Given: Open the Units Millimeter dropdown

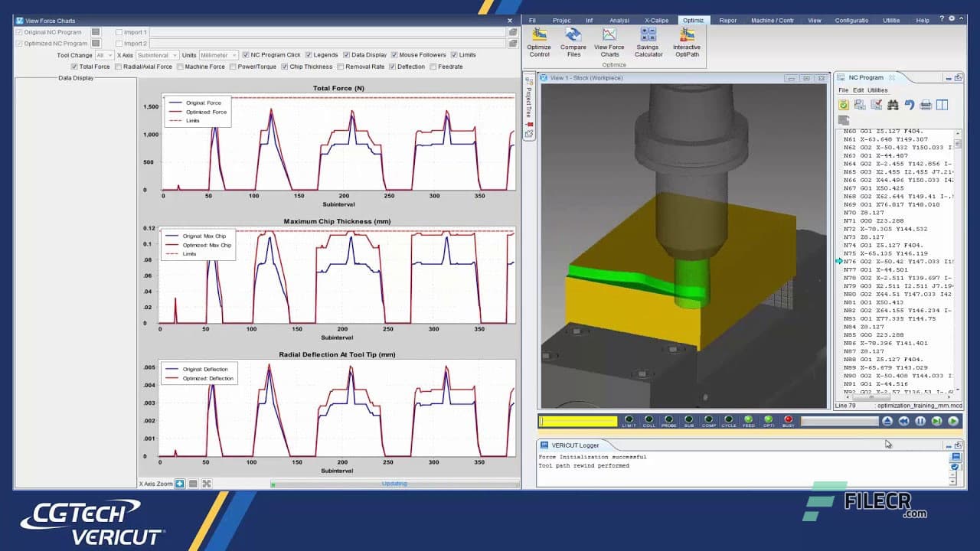Looking at the screenshot, I should pyautogui.click(x=220, y=54).
